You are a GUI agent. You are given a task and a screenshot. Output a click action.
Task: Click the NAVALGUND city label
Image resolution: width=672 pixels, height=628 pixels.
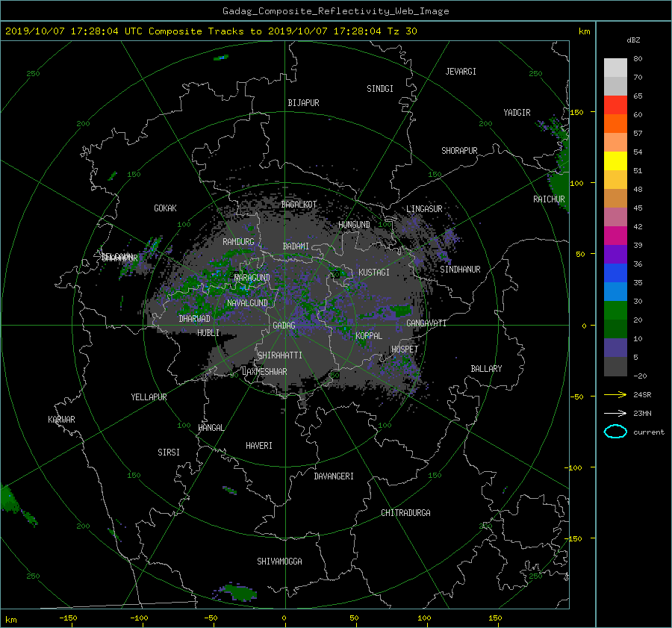pyautogui.click(x=247, y=303)
